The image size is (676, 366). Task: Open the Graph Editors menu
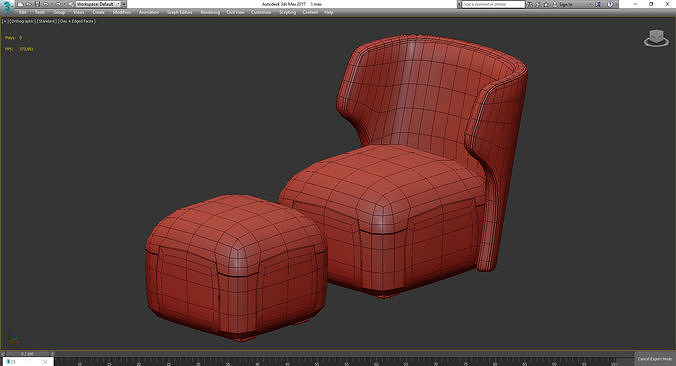(179, 13)
